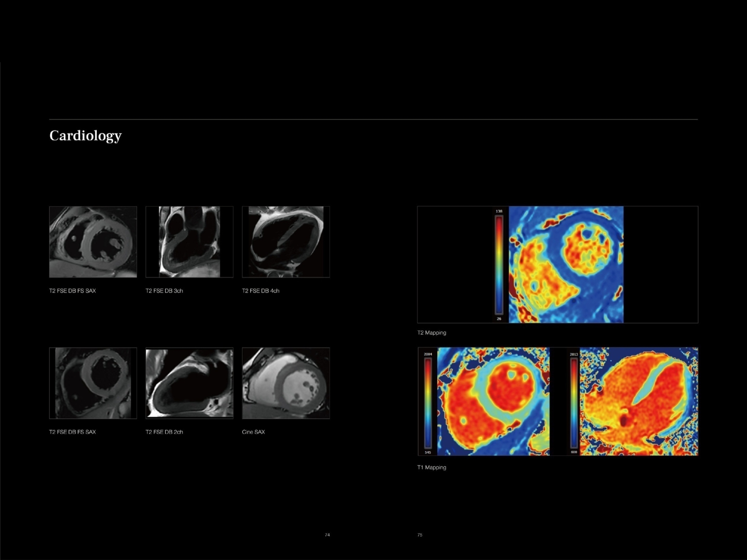Open the second-row T2 FSE DB FS SAX image
Screen dimensions: 747x560
[x=93, y=382]
